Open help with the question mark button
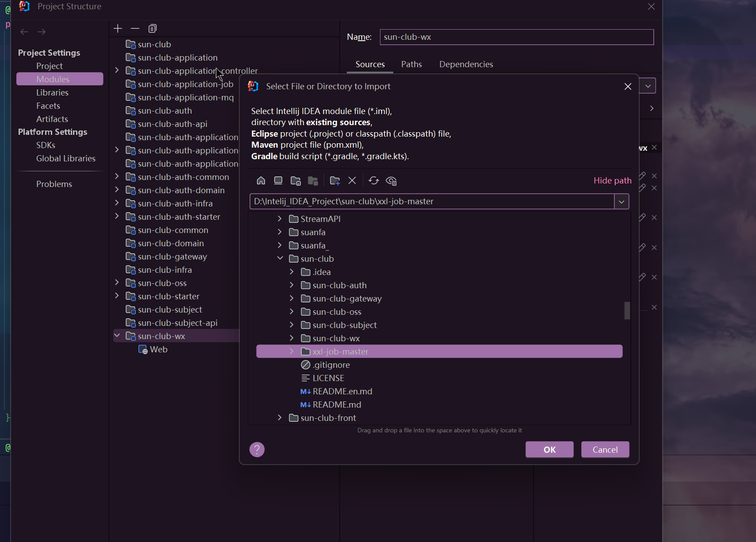The height and width of the screenshot is (542, 756). (x=257, y=450)
